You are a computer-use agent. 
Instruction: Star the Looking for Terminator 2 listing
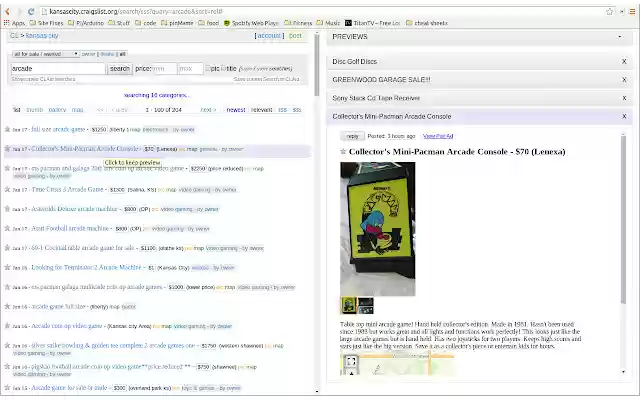pyautogui.click(x=7, y=267)
